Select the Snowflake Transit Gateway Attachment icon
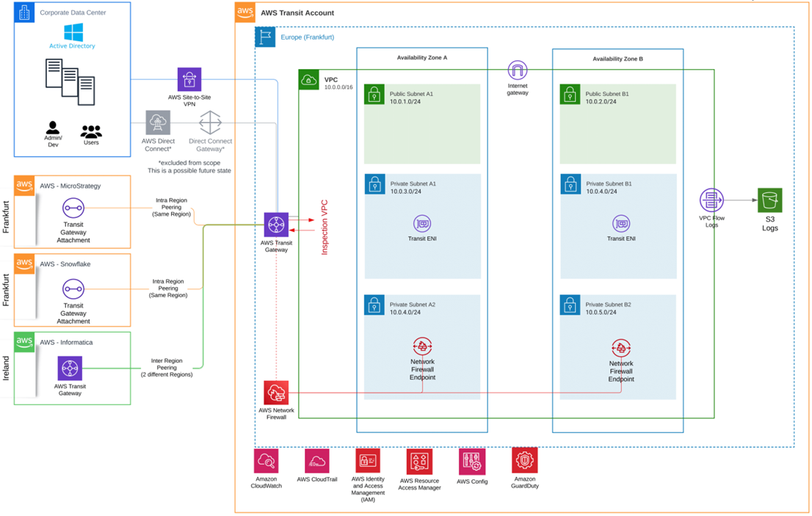The width and height of the screenshot is (812, 516). pos(73,288)
